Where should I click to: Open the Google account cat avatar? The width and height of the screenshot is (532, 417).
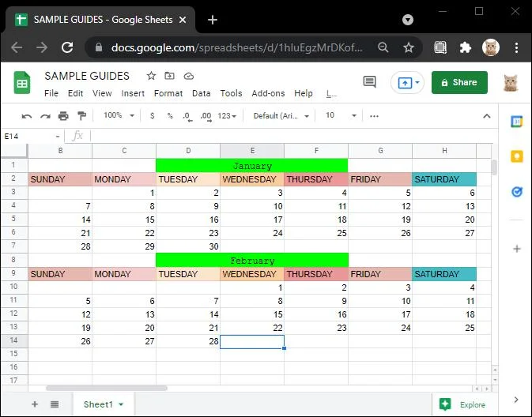click(x=511, y=83)
